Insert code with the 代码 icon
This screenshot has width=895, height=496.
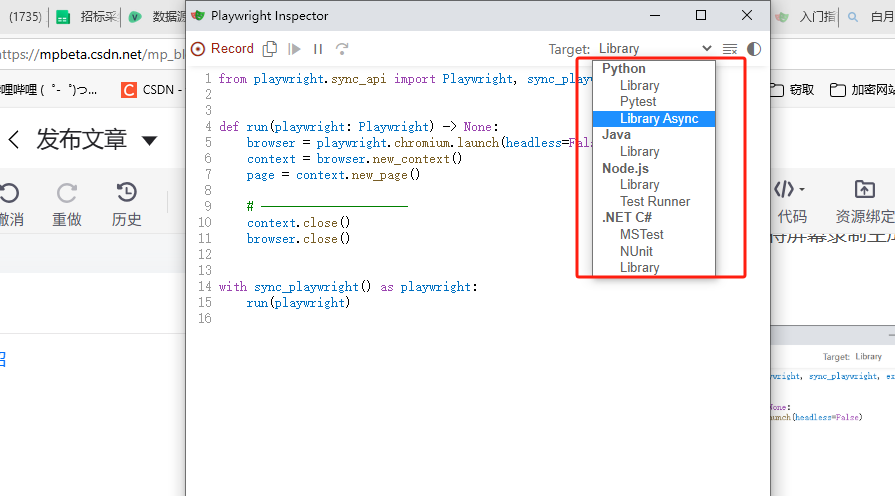coord(784,189)
